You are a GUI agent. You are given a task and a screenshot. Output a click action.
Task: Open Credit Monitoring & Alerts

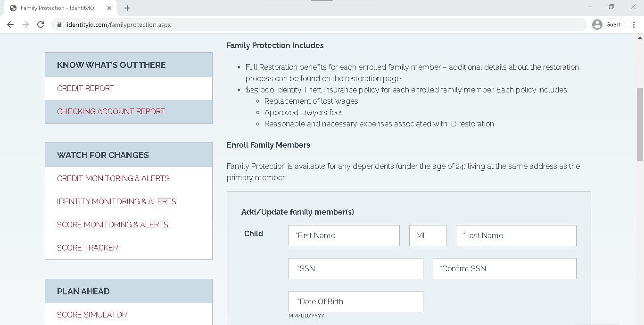click(x=113, y=178)
